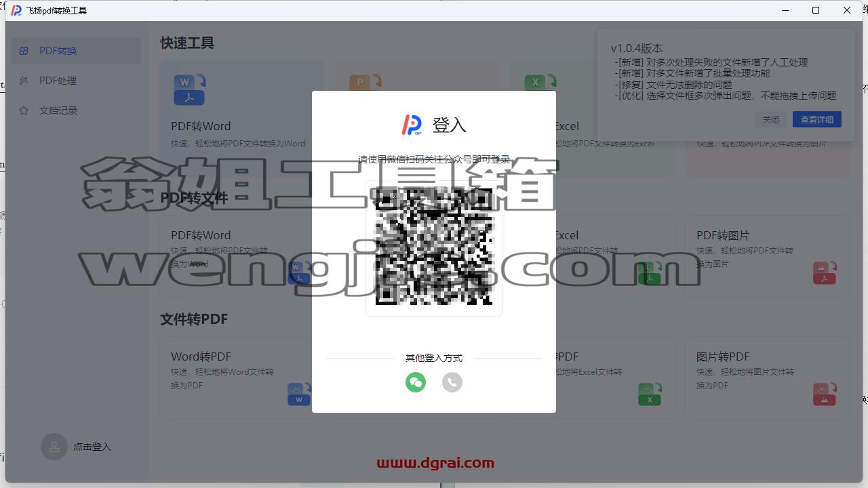Image resolution: width=868 pixels, height=488 pixels.
Task: Open PDF转图片 card in PDF转文件 section
Action: click(x=767, y=257)
